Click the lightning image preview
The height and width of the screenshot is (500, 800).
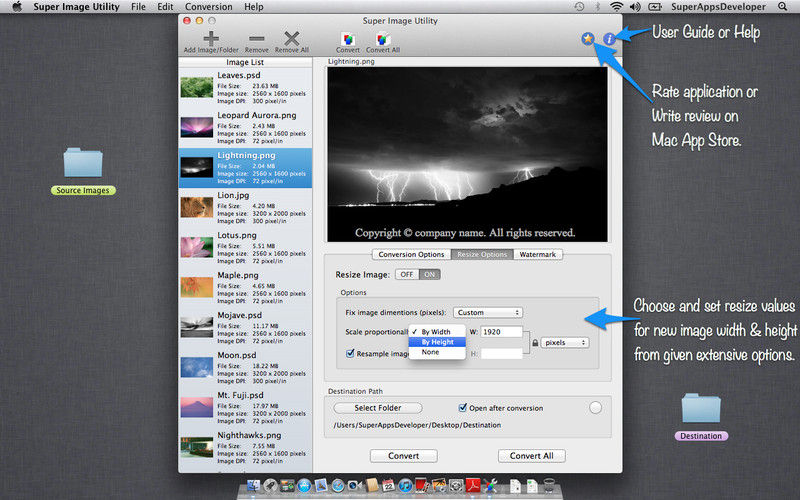(467, 154)
